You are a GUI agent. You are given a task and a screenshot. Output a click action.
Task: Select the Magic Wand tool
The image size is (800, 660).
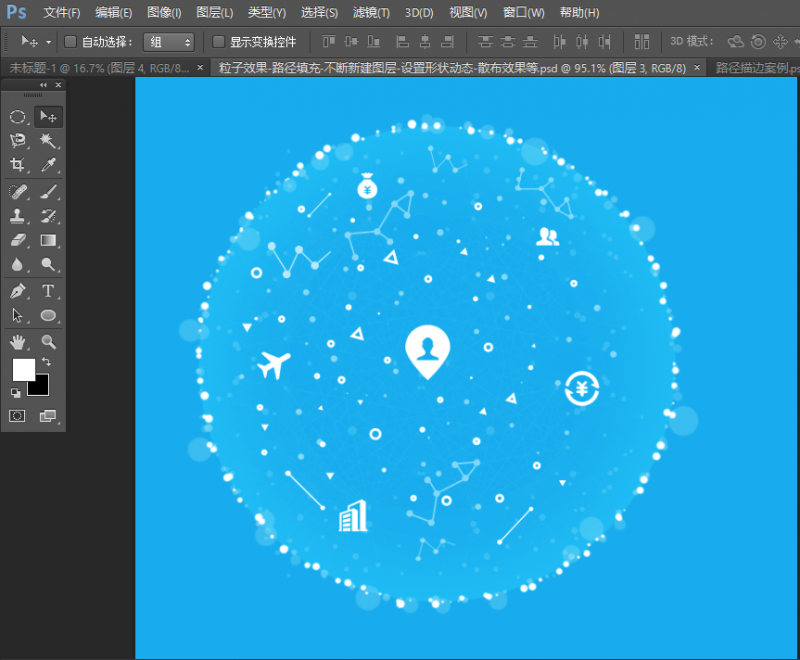coord(48,141)
